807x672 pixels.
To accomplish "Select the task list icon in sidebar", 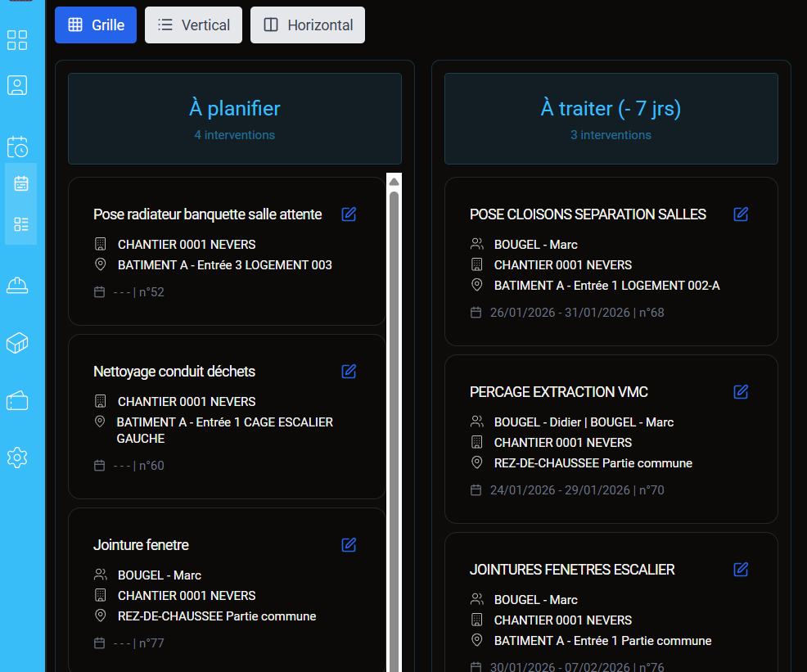I will (21, 223).
